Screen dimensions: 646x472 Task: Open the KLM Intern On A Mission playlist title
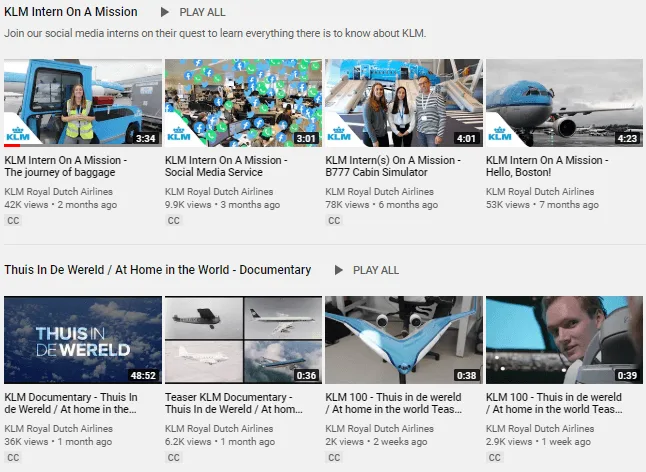(x=71, y=12)
